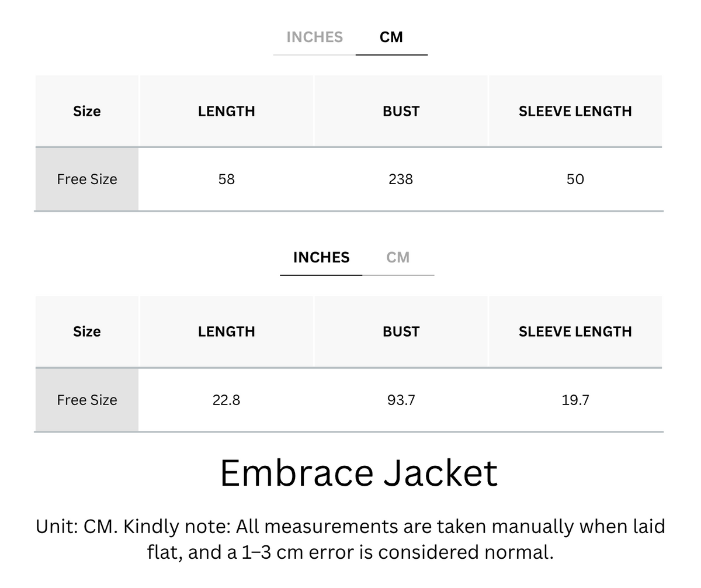This screenshot has width=701, height=588.
Task: Click the Embrace Jacket title
Action: 359,472
